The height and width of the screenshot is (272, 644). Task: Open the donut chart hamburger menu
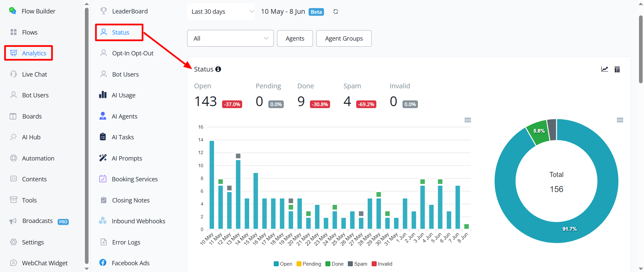[x=620, y=120]
